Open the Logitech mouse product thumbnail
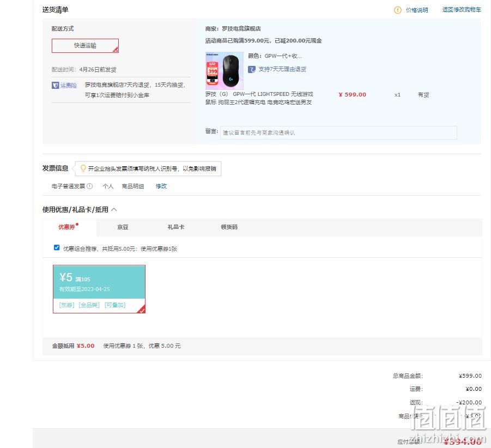491x448 pixels. point(224,71)
